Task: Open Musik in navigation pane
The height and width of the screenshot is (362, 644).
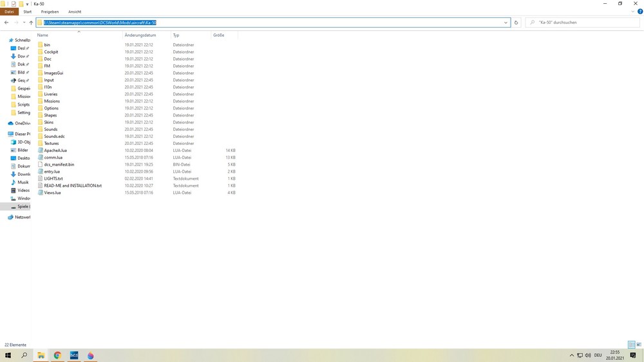Action: [21, 182]
